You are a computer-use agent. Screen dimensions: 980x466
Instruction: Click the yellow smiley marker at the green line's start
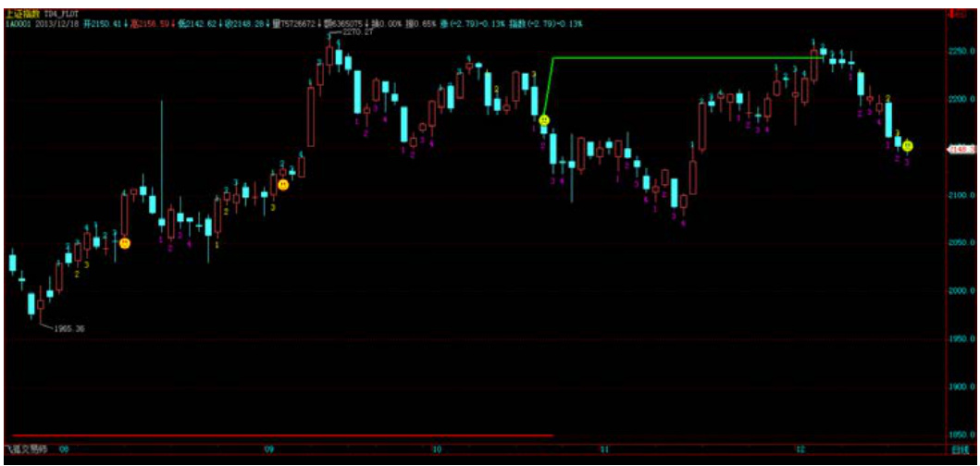point(544,120)
